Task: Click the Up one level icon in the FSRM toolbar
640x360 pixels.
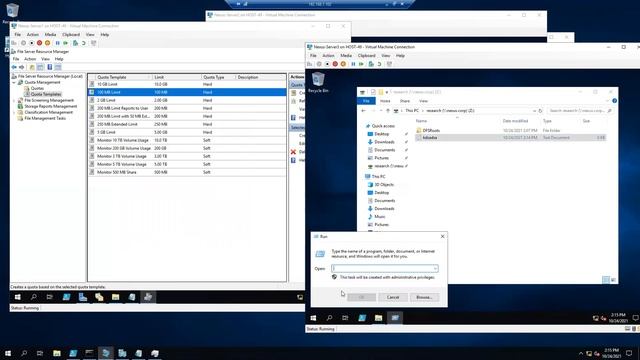Action: [32, 67]
